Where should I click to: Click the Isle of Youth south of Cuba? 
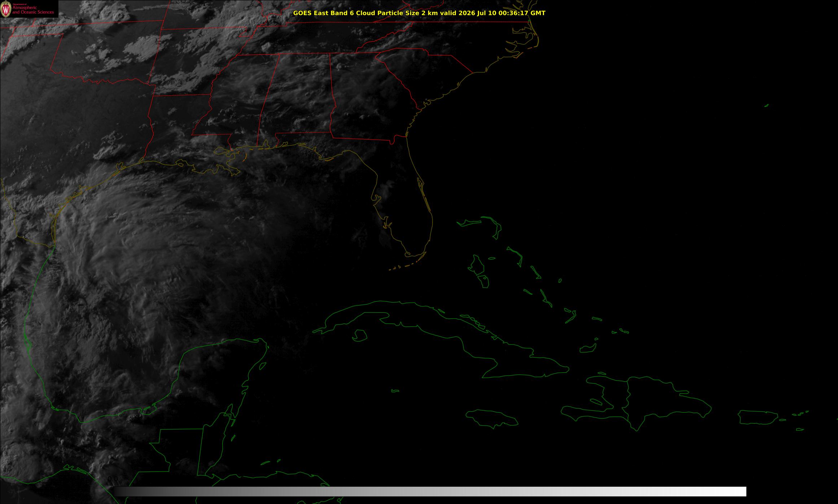tap(359, 336)
